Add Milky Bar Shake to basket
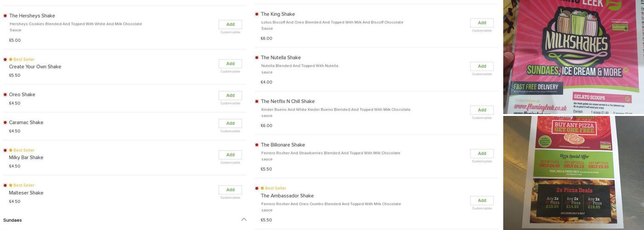 point(230,155)
